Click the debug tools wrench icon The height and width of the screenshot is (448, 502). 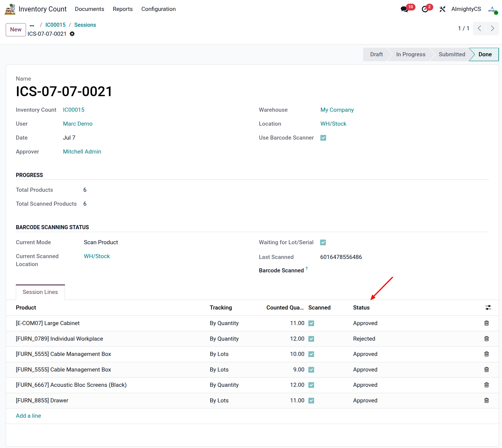click(x=442, y=9)
